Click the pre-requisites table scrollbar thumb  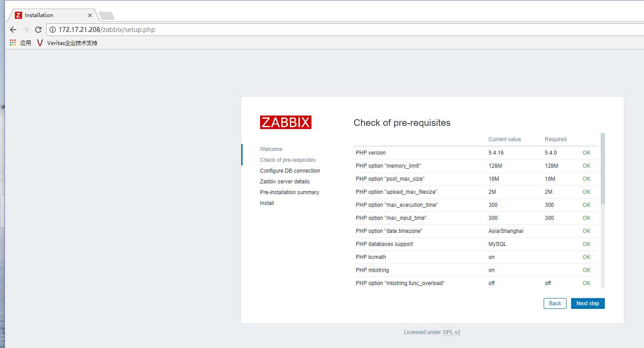603,168
